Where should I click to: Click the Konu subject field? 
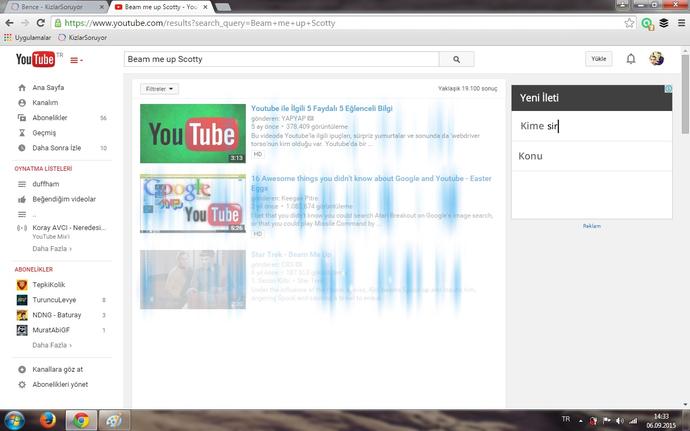[x=591, y=156]
